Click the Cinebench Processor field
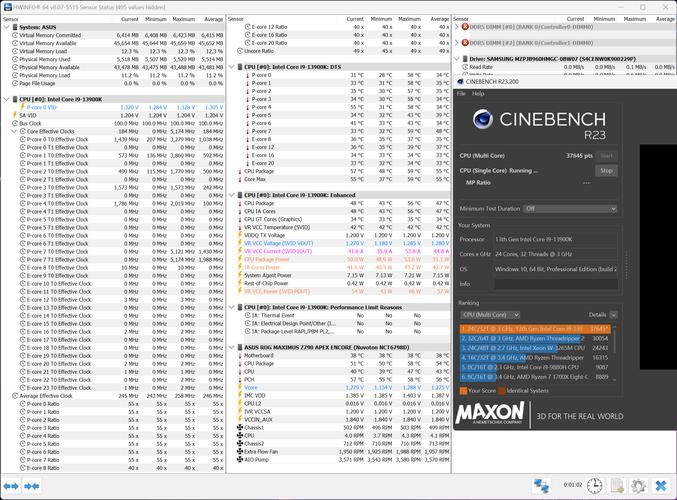The width and height of the screenshot is (677, 500). (x=556, y=239)
